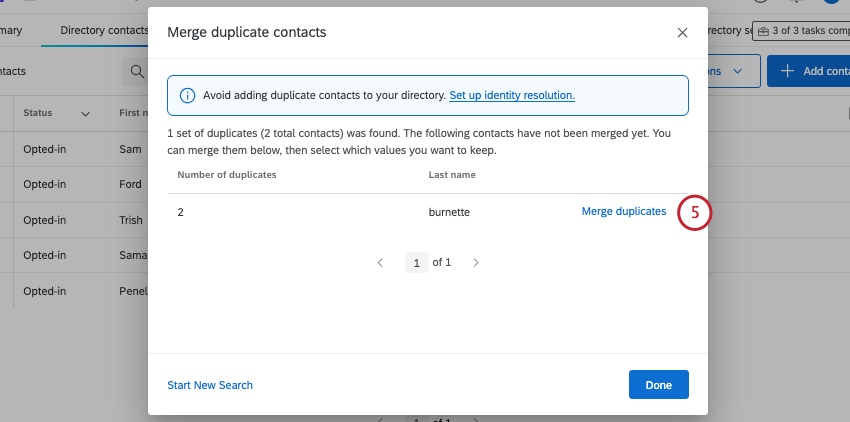Expand the Status column sort arrow
This screenshot has width=850, height=422.
point(85,114)
